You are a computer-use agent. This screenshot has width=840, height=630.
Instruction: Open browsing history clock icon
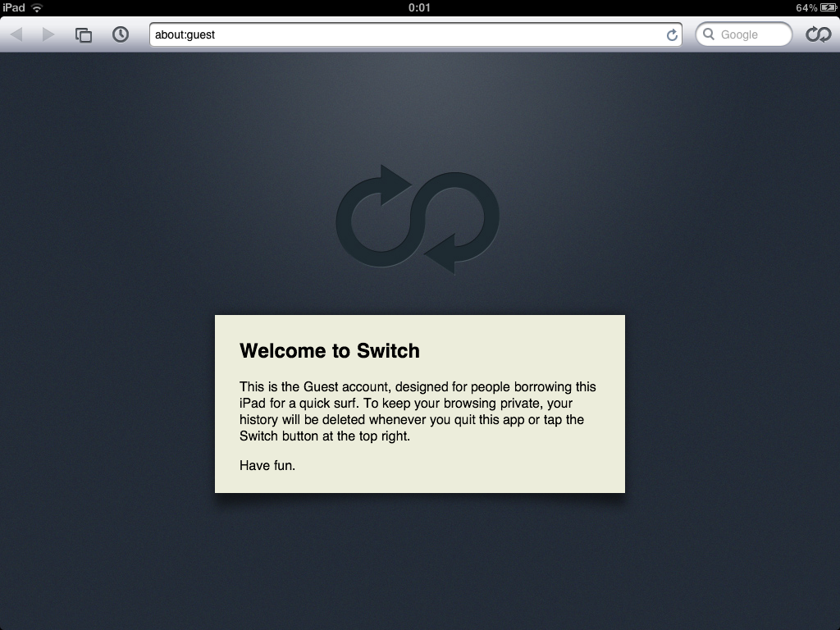point(121,34)
